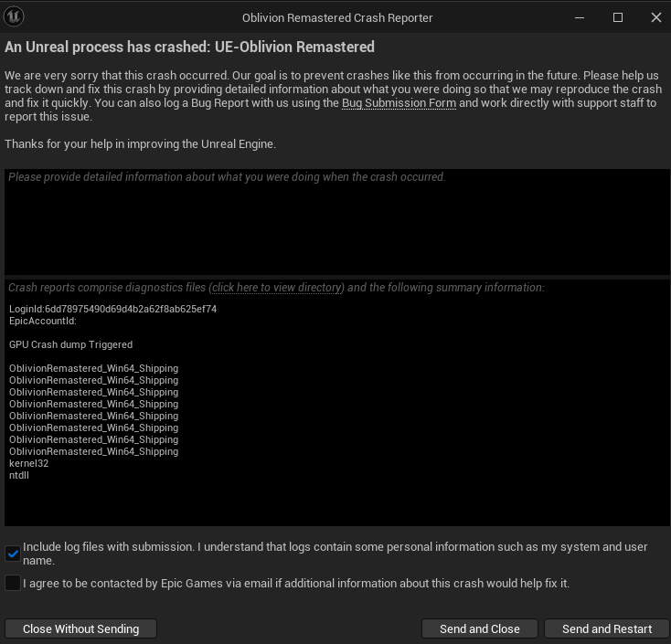671x644 pixels.
Task: Focus the crash description text box
Action: click(x=336, y=222)
